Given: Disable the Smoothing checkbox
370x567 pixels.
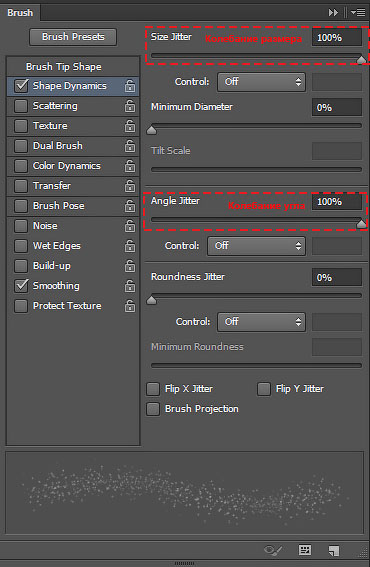Looking at the screenshot, I should tap(21, 286).
